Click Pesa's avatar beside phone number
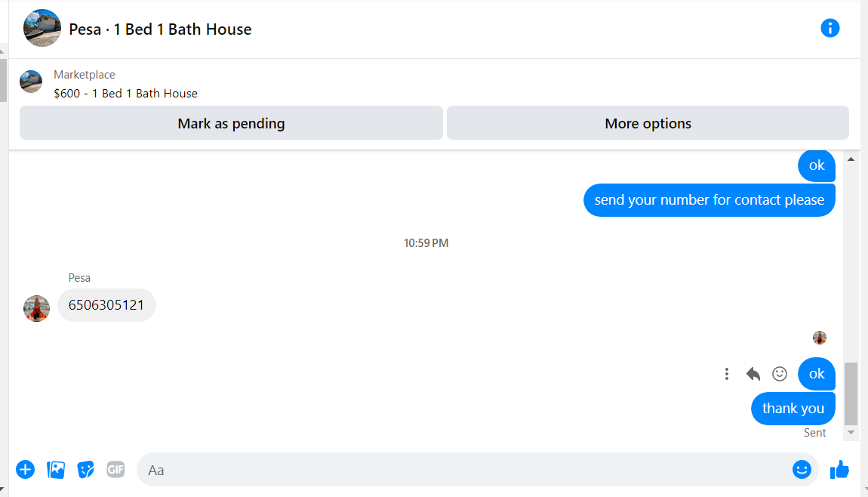 tap(36, 308)
